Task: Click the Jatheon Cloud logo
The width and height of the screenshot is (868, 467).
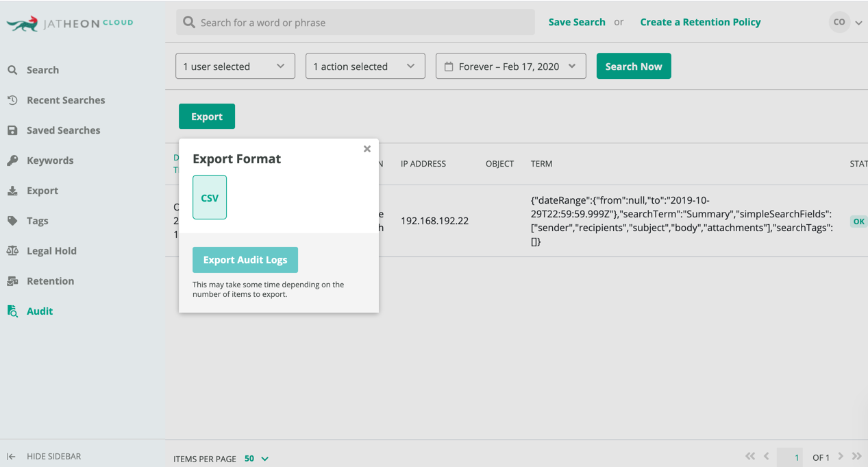Action: tap(69, 24)
